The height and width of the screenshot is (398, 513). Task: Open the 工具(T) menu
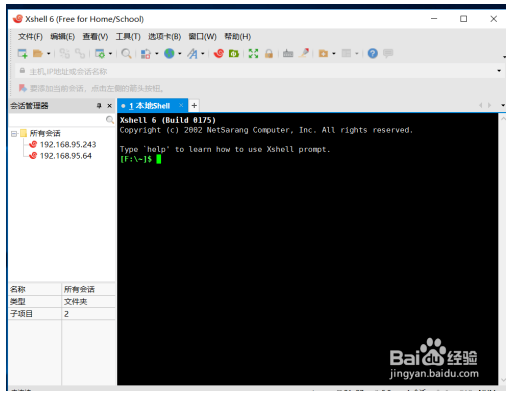[128, 37]
